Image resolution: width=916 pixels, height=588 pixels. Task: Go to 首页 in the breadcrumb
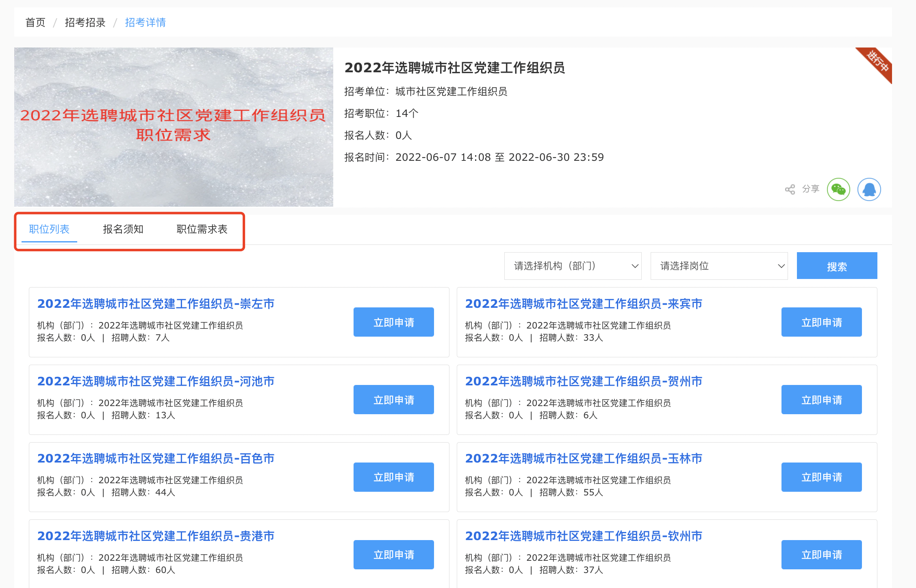point(35,22)
